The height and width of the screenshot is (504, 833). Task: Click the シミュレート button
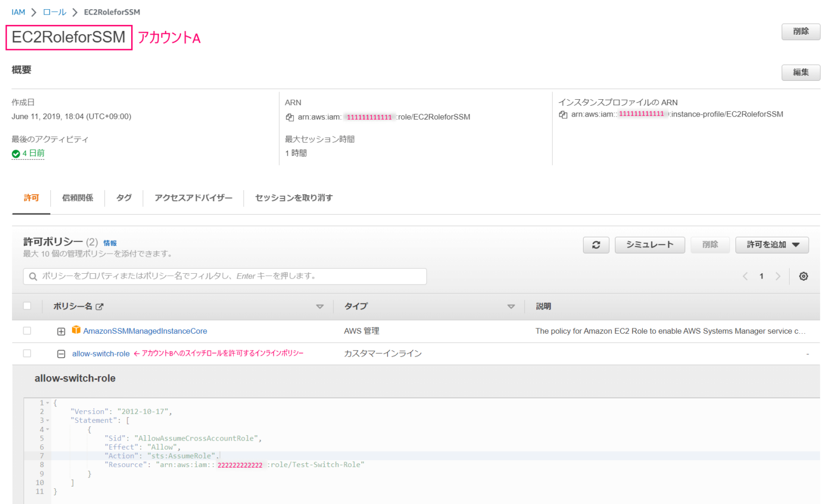tap(650, 245)
